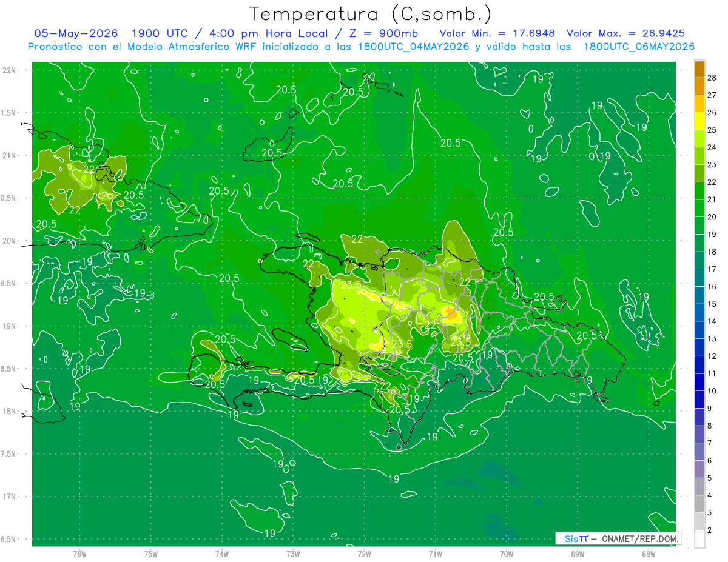Viewport: 728px width, 562px height.
Task: Click the Temperatura (C,somb.) title
Action: [371, 14]
